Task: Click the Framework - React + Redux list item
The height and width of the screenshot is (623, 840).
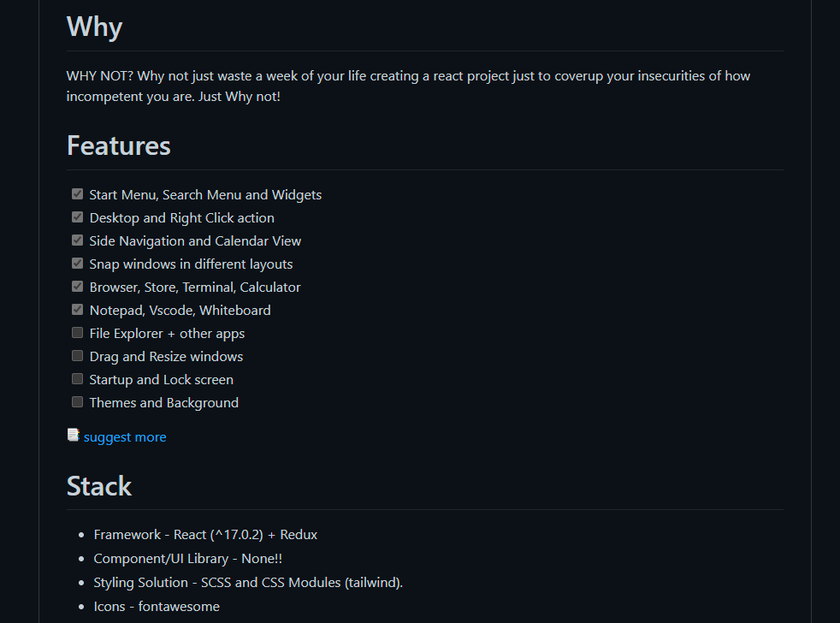Action: 205,535
